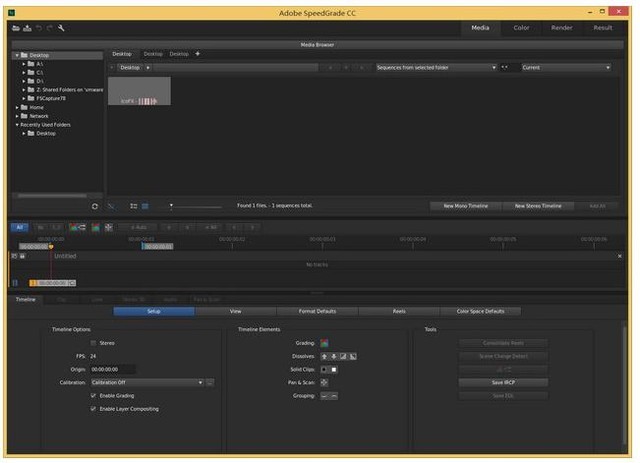Open the Format Defaults tab
This screenshot has width=640, height=463.
pos(318,311)
